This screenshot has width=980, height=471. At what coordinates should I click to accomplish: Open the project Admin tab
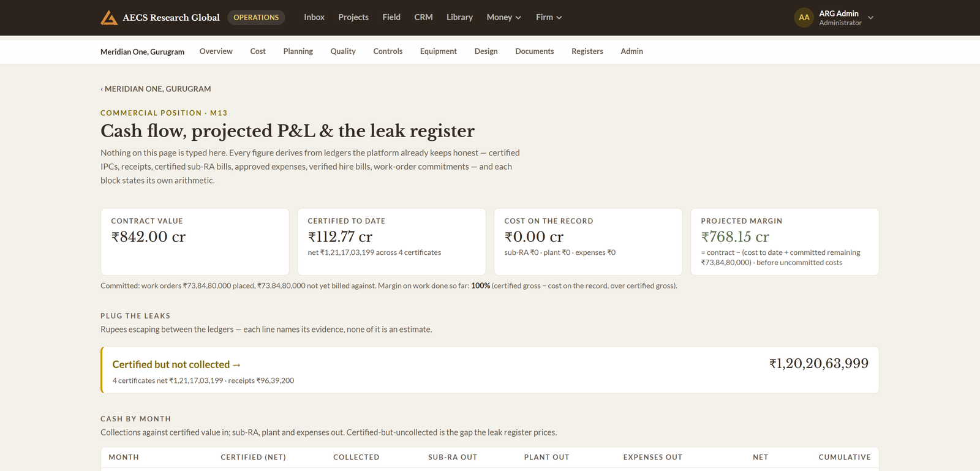point(631,51)
